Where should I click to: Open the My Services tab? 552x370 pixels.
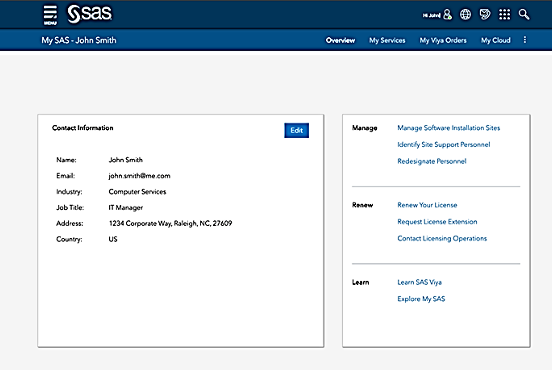click(387, 40)
